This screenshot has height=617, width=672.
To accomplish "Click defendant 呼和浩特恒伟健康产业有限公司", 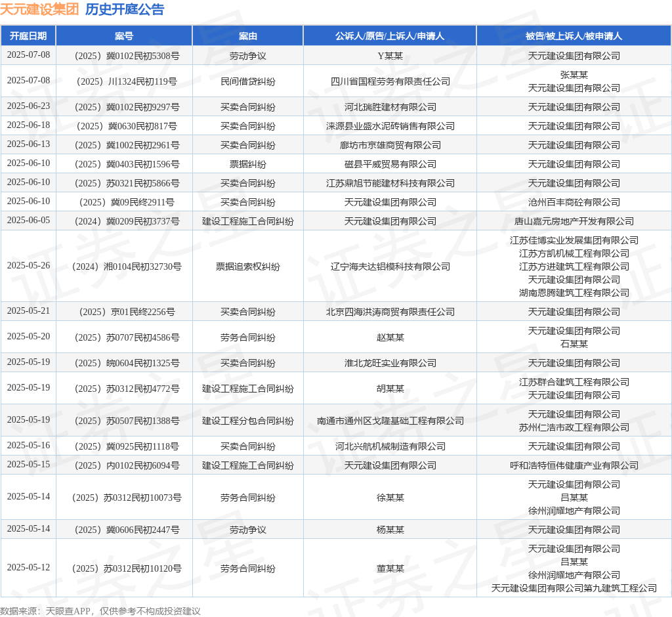I will [x=574, y=465].
